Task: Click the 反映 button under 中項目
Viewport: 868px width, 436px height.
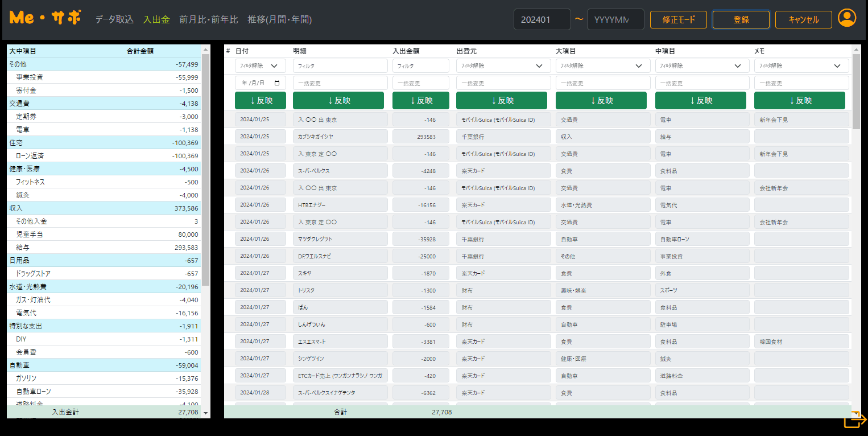Action: 700,100
